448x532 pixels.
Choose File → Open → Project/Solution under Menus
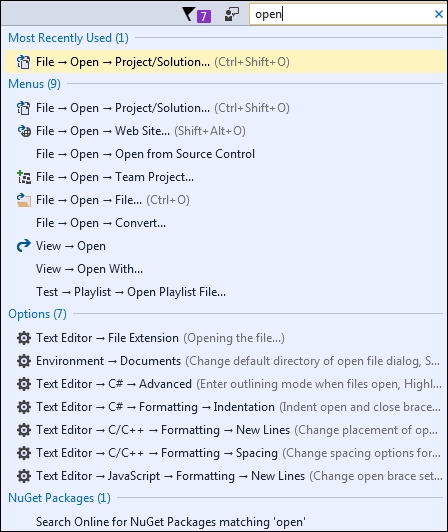coord(225,108)
